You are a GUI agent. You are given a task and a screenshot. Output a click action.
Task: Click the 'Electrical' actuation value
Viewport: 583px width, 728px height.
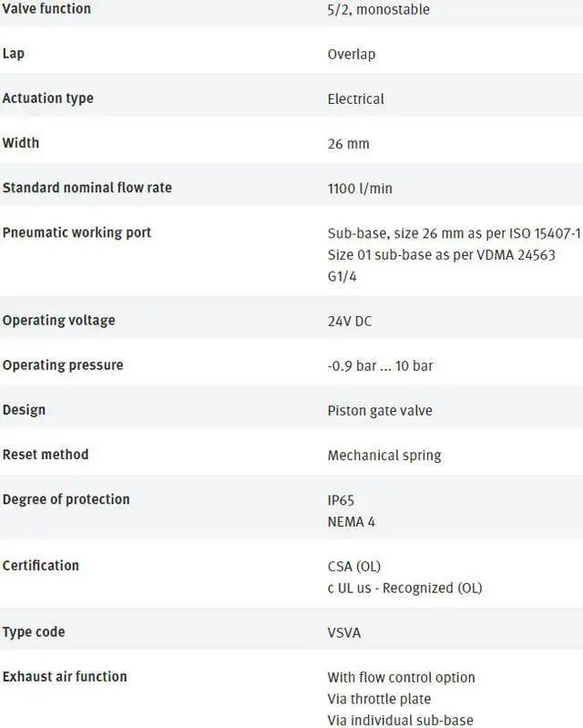tap(355, 98)
